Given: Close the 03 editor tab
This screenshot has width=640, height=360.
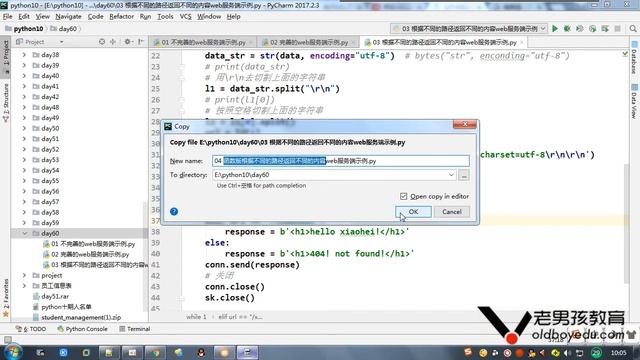Looking at the screenshot, I should [x=522, y=42].
